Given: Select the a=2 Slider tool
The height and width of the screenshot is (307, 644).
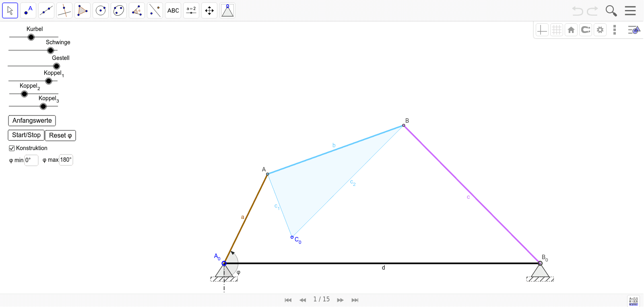Looking at the screenshot, I should coord(191,10).
